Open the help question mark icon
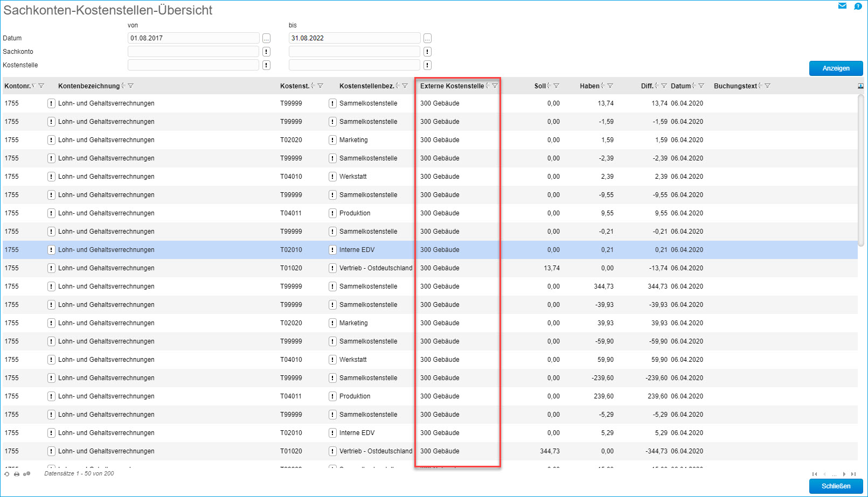The width and height of the screenshot is (868, 497). [x=858, y=6]
